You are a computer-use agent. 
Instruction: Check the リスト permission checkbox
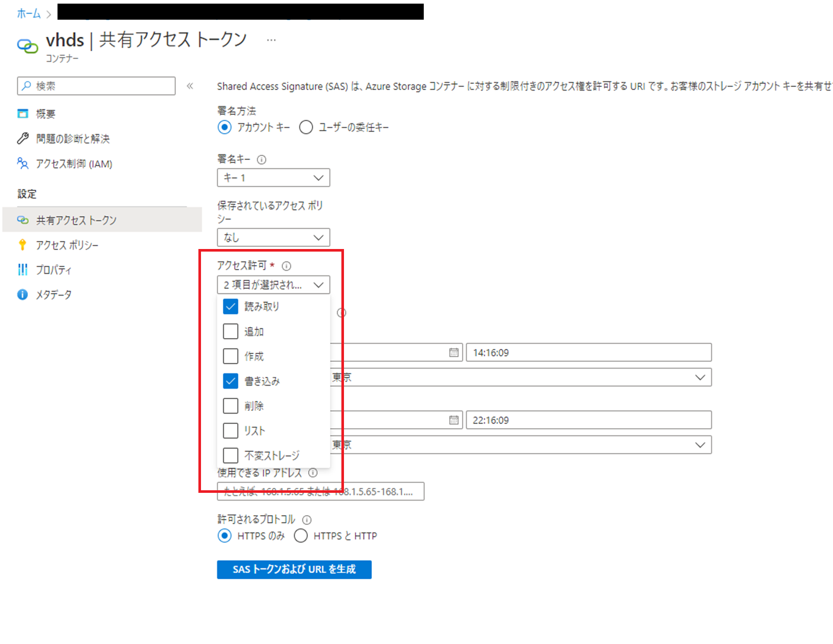[231, 431]
